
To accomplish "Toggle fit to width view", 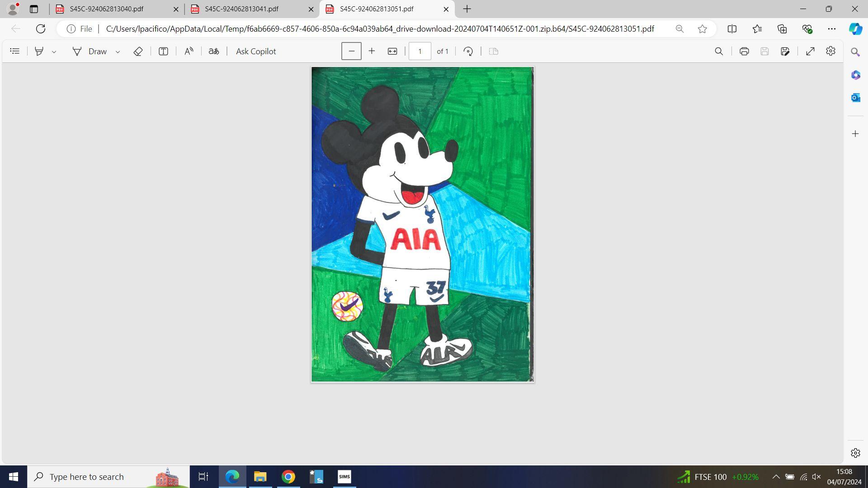I will tap(392, 52).
